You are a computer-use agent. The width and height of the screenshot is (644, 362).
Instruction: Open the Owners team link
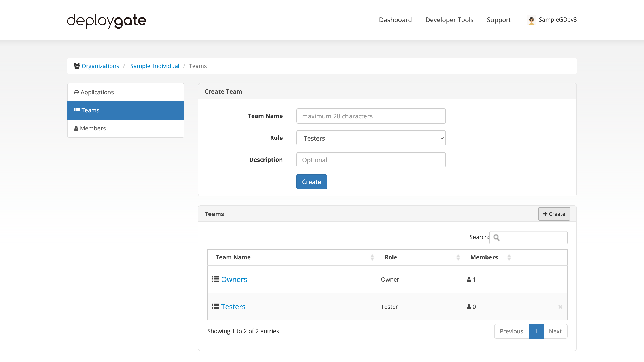(234, 279)
